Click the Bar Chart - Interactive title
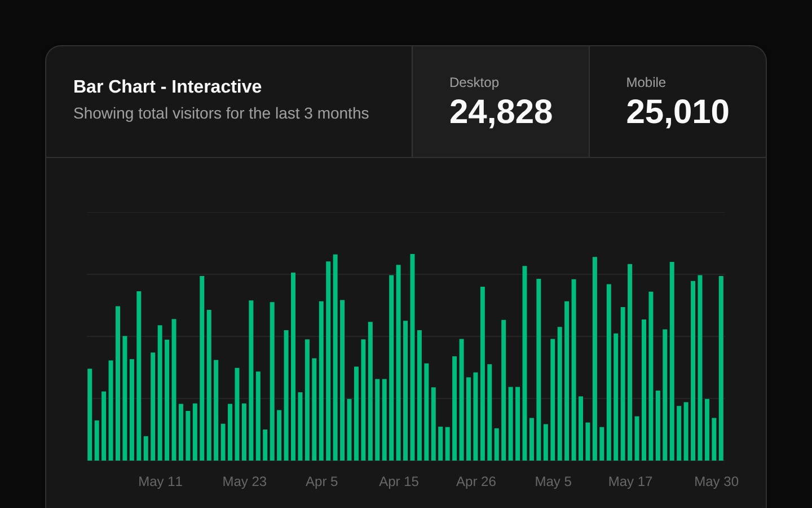Image resolution: width=812 pixels, height=508 pixels. pyautogui.click(x=167, y=86)
